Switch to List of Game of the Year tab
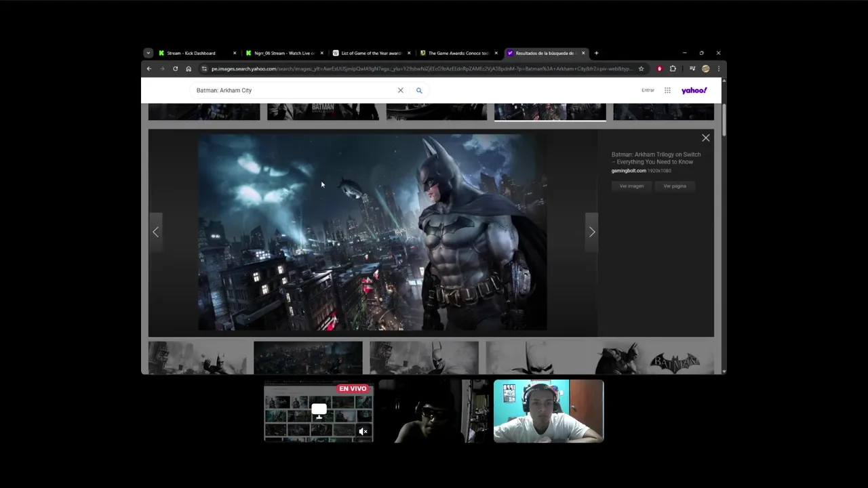The image size is (868, 488). click(x=372, y=53)
